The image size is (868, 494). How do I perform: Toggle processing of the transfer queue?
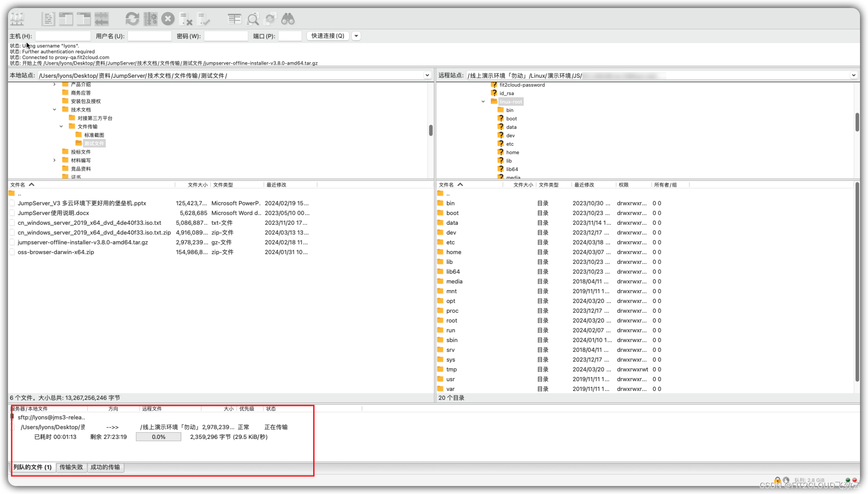[x=150, y=19]
